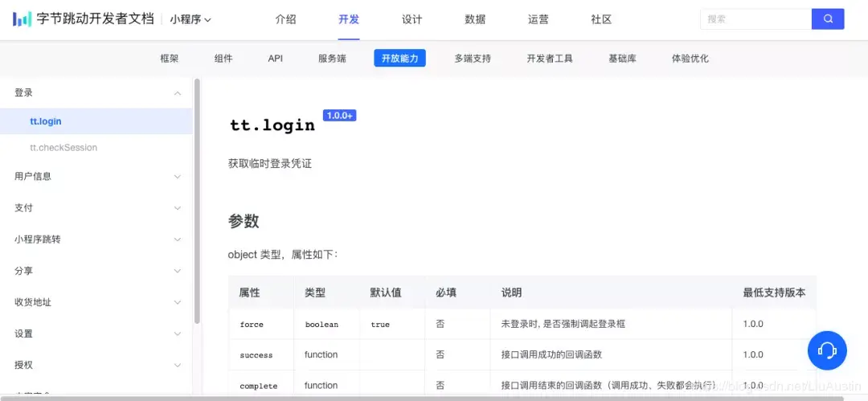This screenshot has height=401, width=868.
Task: Open the 多端支持 sub-navigation item
Action: click(473, 58)
